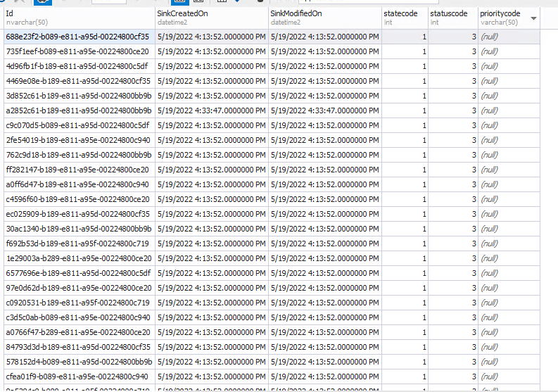Select statuscode value in row 4469e08e

pos(452,81)
